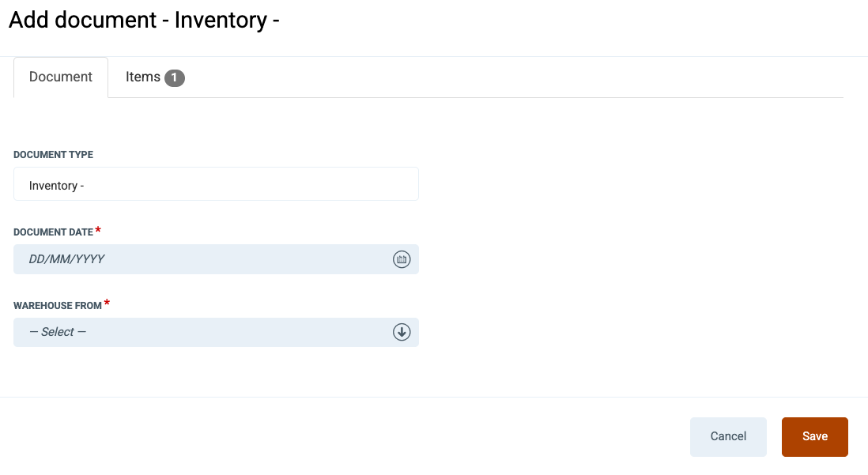Click the red required asterisk beside Warehouse From
The height and width of the screenshot is (475, 868).
(x=107, y=303)
